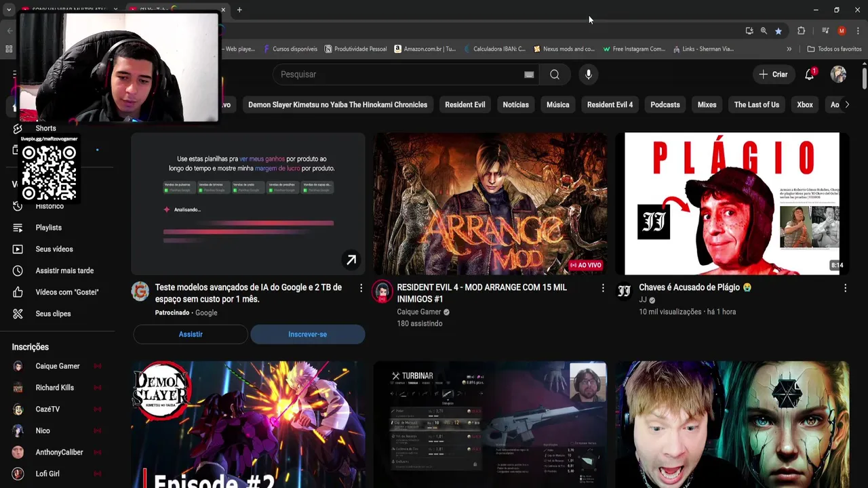Open the on-screen keyboard icon in search box
The width and height of the screenshot is (868, 488).
(x=529, y=75)
